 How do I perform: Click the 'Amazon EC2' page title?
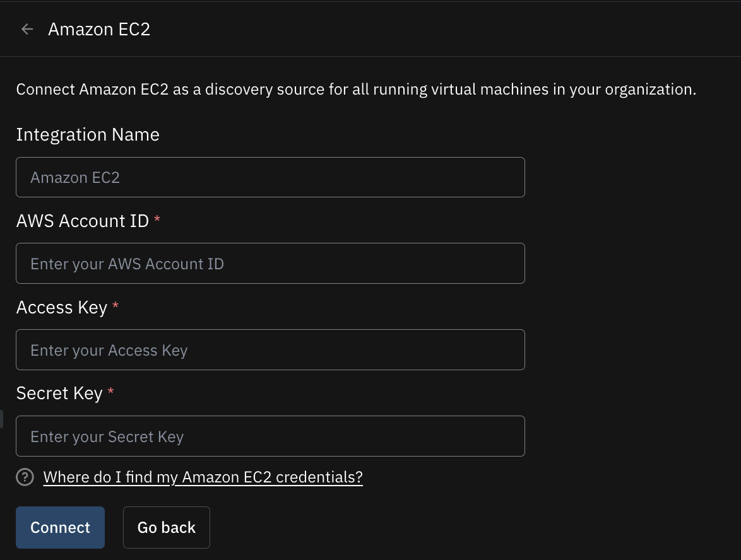99,29
